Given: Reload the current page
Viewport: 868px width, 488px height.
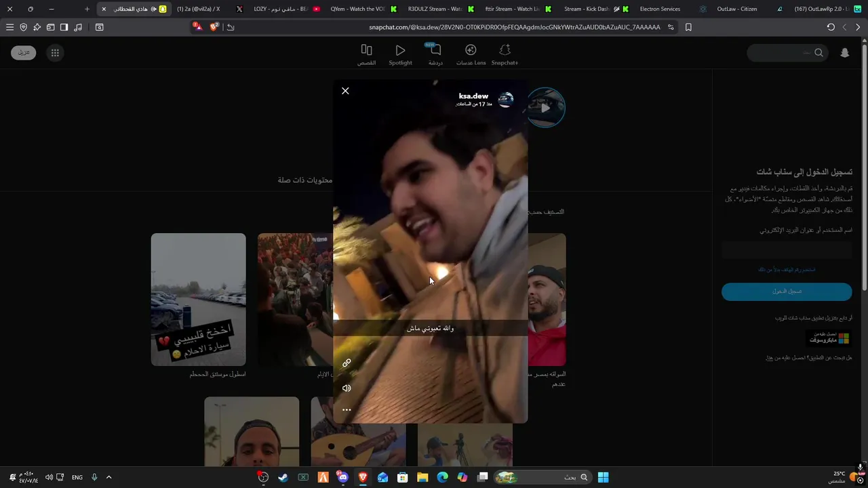Looking at the screenshot, I should (x=831, y=27).
